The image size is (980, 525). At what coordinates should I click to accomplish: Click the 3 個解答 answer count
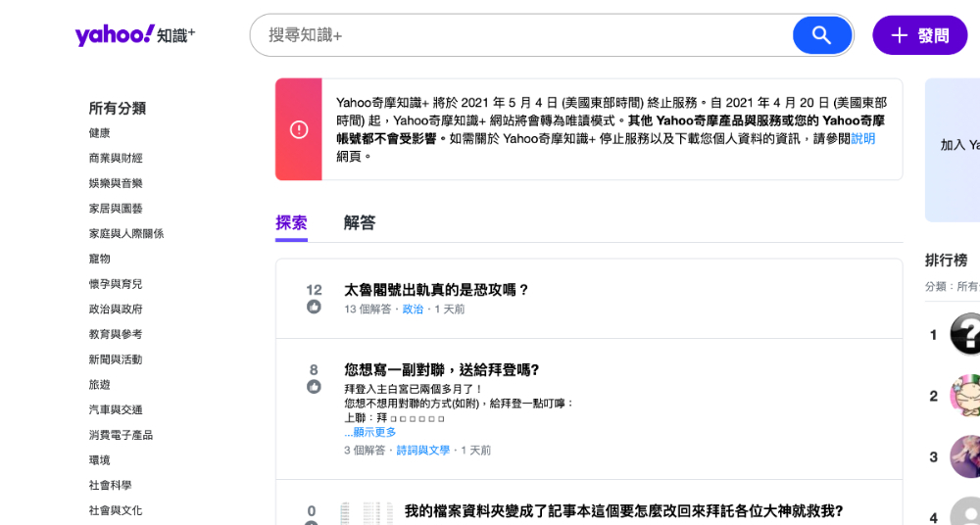pyautogui.click(x=365, y=450)
